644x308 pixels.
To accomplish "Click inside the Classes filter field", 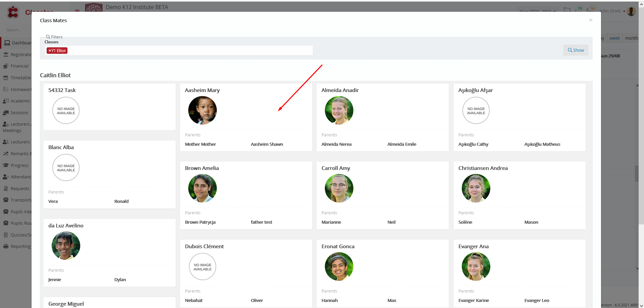I will (179, 50).
